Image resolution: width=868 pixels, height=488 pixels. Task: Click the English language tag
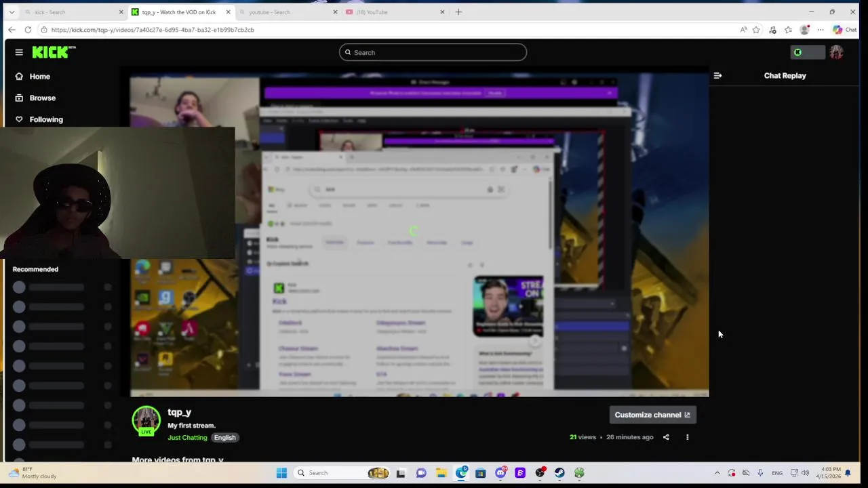point(225,438)
